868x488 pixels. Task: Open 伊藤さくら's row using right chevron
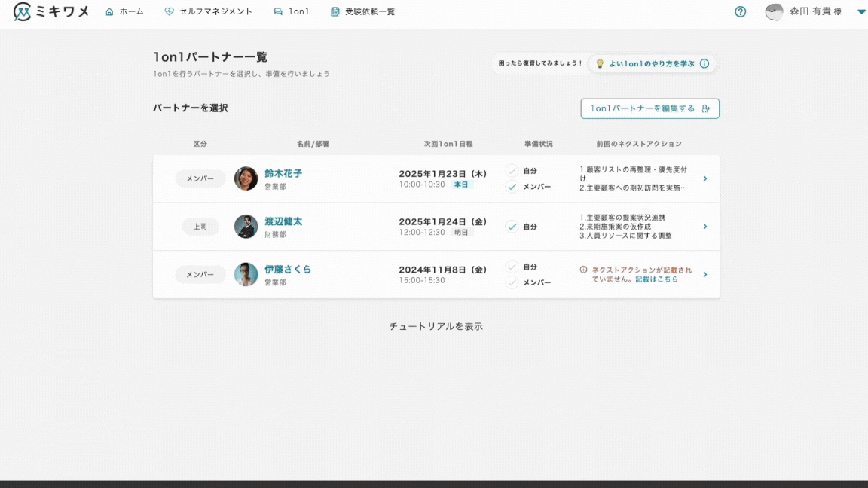coord(704,275)
